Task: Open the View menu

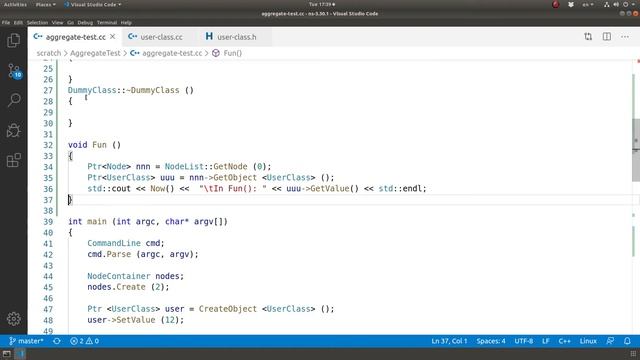Action: 58,22
